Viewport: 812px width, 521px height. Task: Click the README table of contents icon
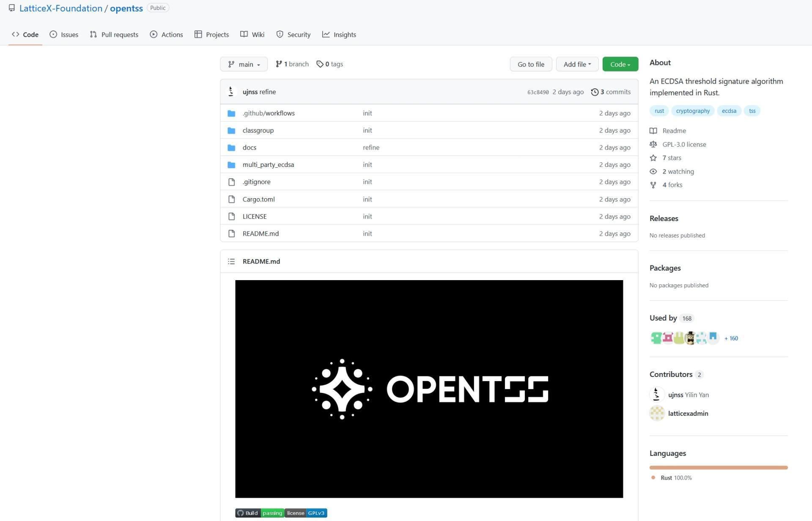[x=231, y=262]
